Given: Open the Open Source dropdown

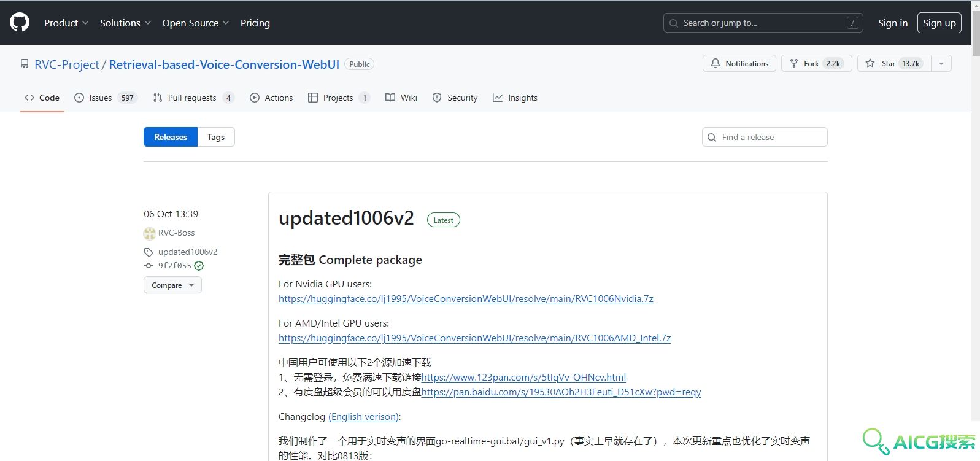Looking at the screenshot, I should 196,23.
